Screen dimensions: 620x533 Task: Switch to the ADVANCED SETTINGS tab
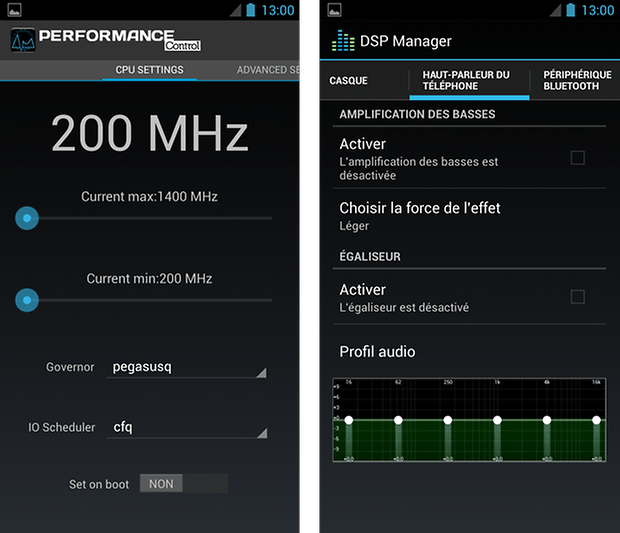268,70
